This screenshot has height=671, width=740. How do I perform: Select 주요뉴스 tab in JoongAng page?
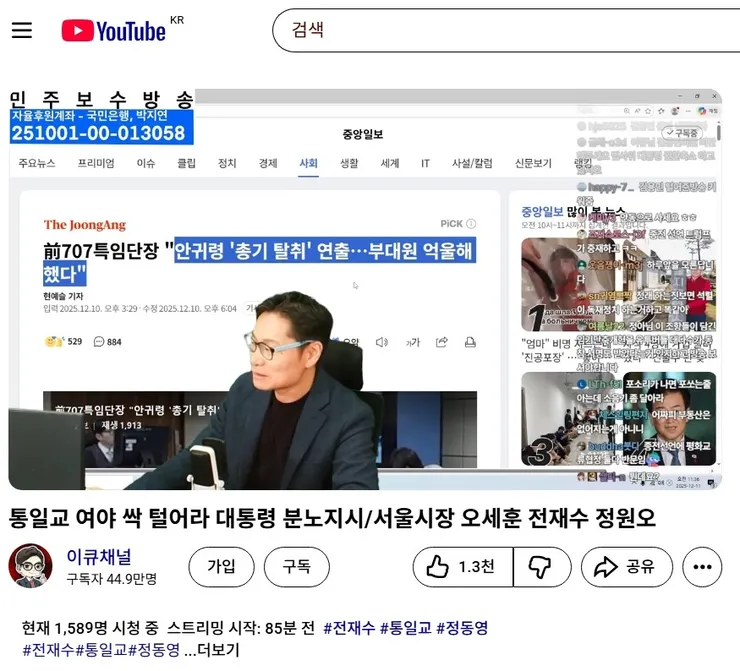pos(37,163)
